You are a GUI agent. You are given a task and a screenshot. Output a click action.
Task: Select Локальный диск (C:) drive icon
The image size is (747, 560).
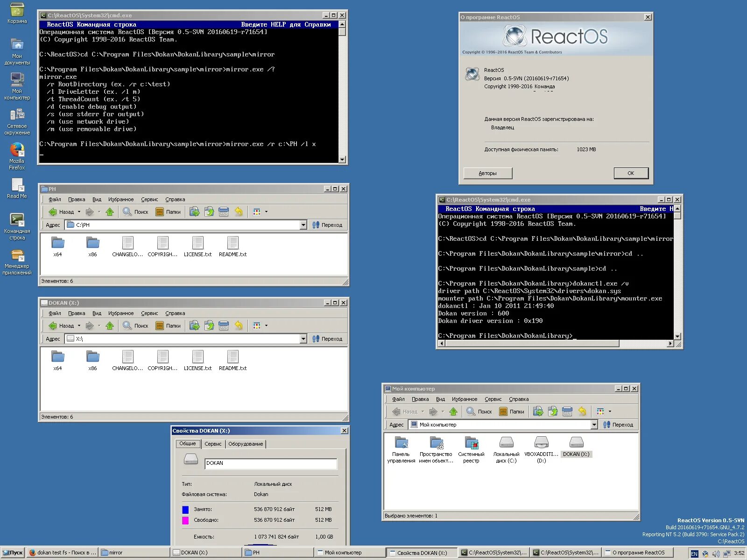506,450
